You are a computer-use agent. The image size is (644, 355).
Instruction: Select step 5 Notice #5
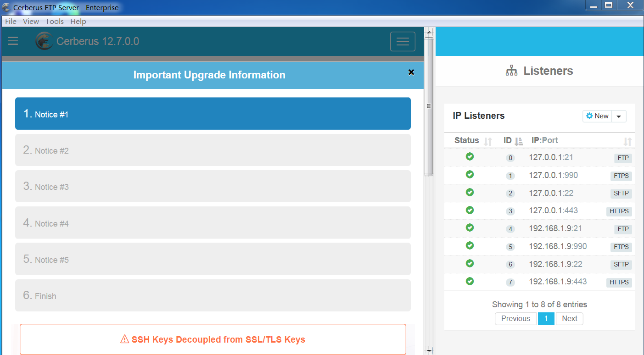[x=213, y=259]
